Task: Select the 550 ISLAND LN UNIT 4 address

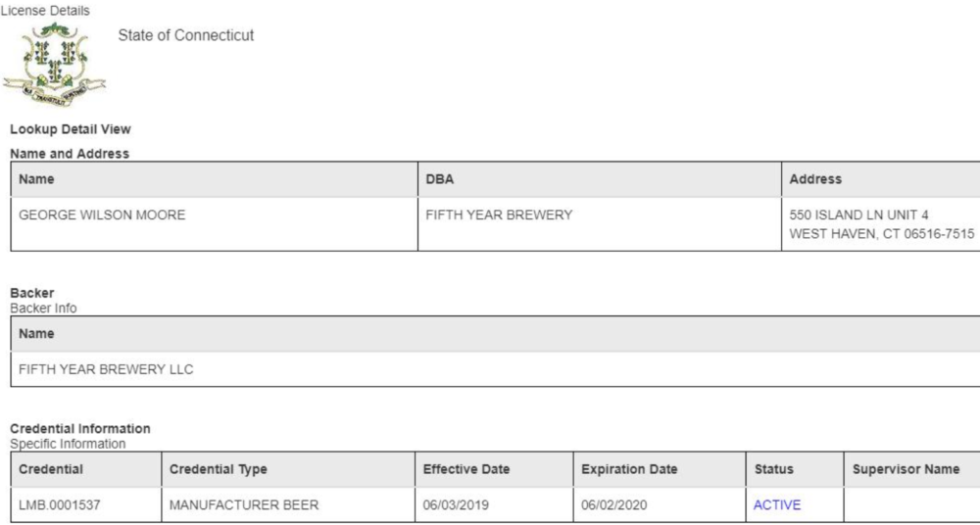Action: 858,215
